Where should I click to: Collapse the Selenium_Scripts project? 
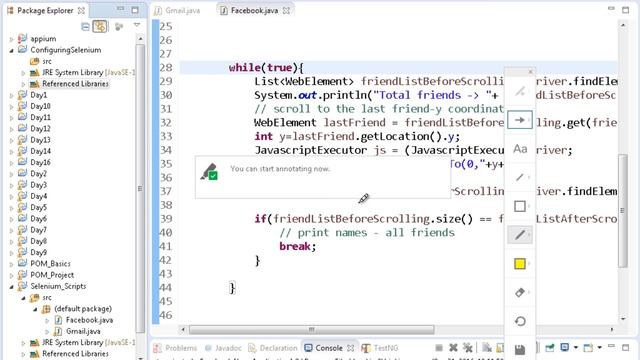(11, 287)
